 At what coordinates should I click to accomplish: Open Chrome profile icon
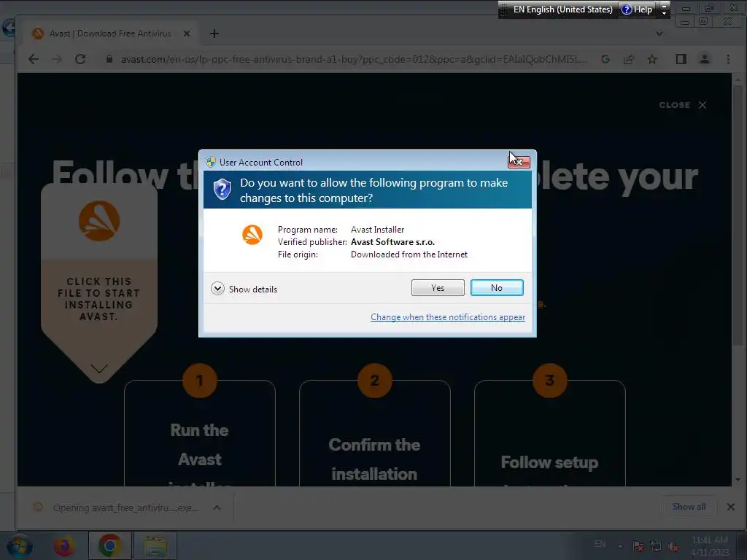[x=705, y=59]
